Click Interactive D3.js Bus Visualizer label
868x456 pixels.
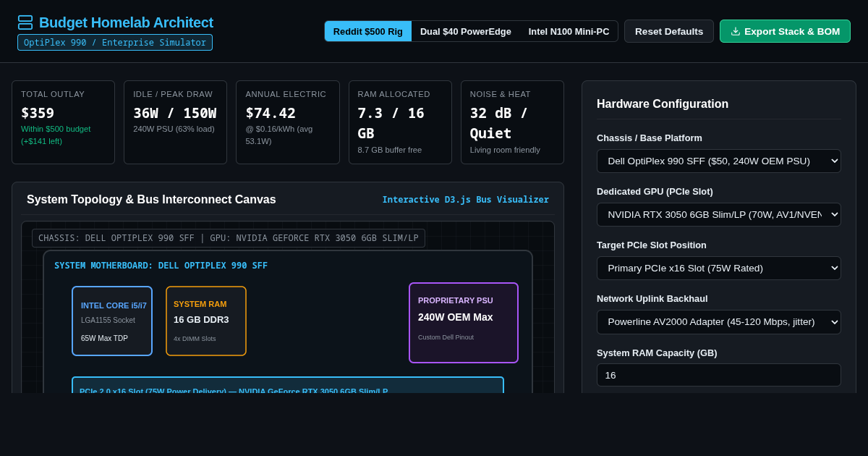(x=466, y=199)
